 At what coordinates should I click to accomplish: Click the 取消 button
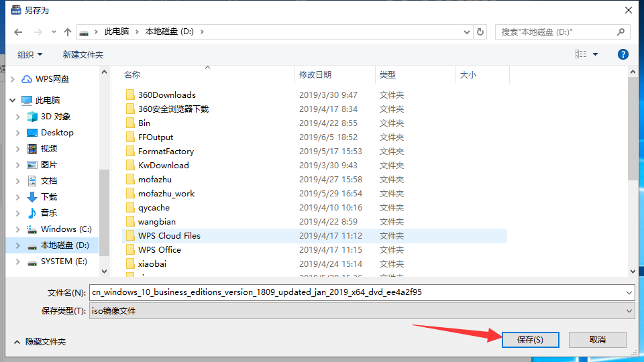597,340
